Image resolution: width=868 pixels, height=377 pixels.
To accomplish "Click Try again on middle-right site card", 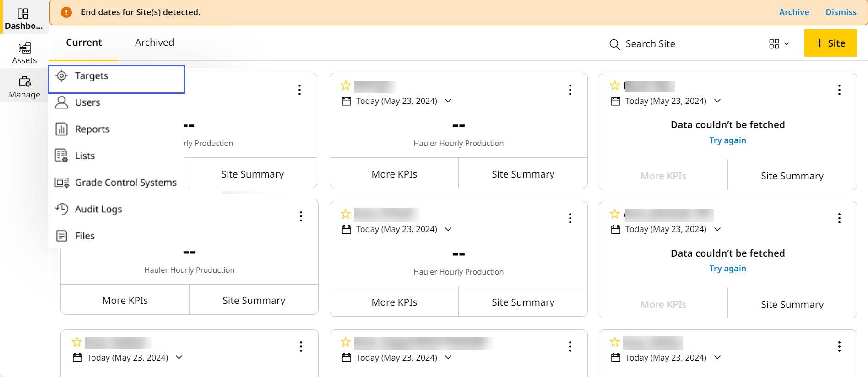I will click(x=727, y=269).
